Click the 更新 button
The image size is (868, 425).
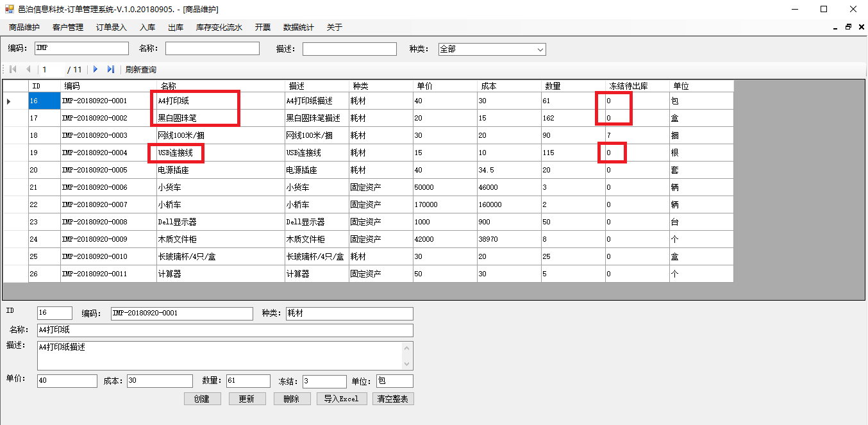pos(247,399)
